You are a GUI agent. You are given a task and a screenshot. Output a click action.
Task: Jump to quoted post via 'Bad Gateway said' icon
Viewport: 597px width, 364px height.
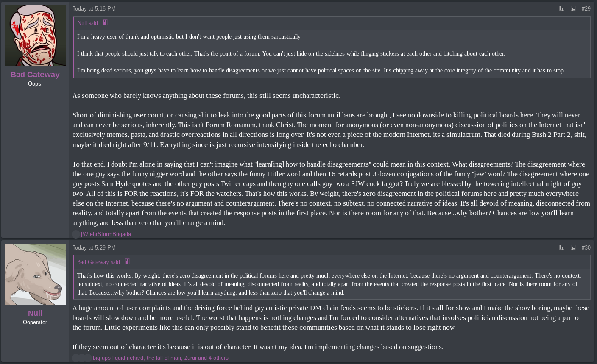(x=127, y=262)
